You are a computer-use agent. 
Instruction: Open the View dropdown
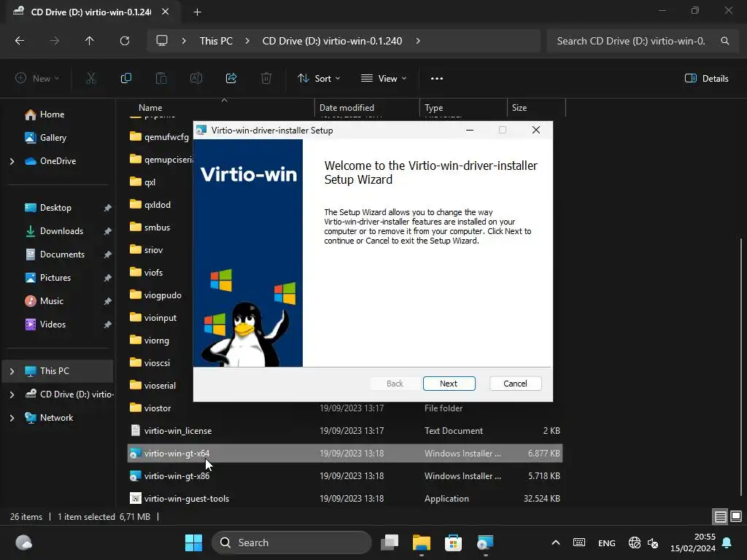[x=384, y=79]
